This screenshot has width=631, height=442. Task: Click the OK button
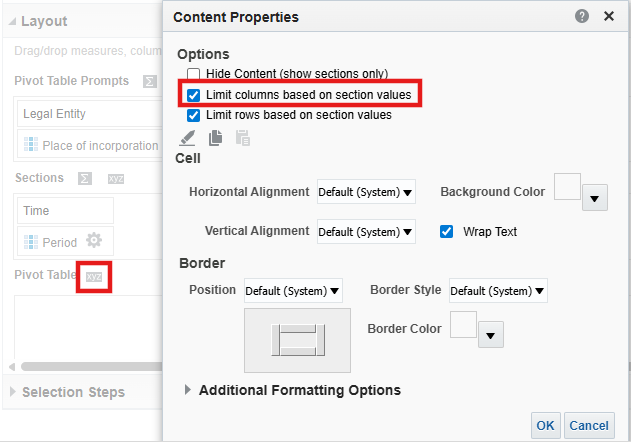click(x=545, y=425)
